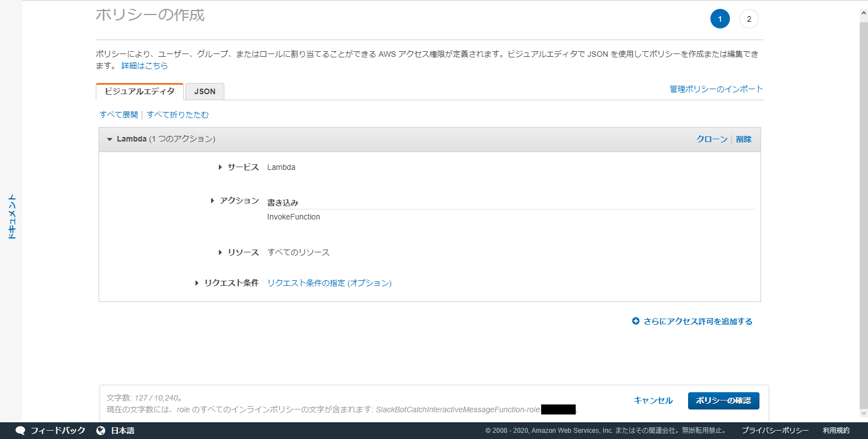Screen dimensions: 868x439
Task: Open the フィードバック footer link
Action: tap(58, 431)
